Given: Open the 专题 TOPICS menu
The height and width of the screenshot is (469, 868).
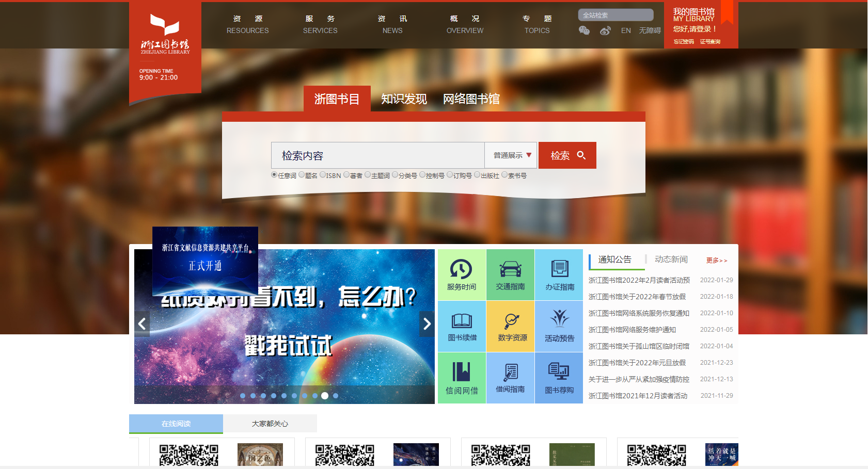Looking at the screenshot, I should pyautogui.click(x=537, y=24).
